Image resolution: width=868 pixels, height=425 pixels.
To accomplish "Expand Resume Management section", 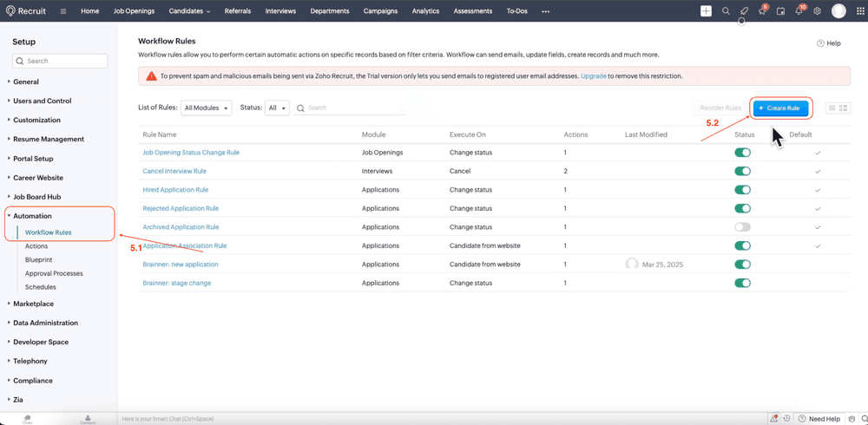I will (x=48, y=140).
